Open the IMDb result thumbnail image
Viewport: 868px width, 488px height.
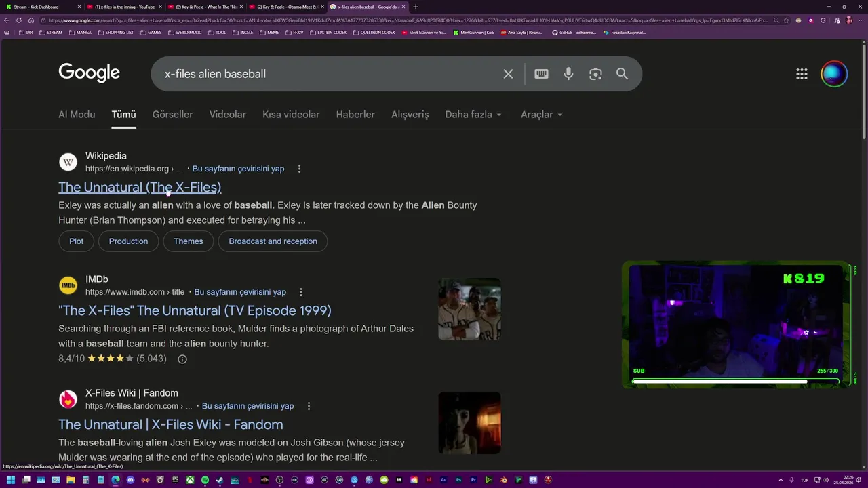click(x=469, y=309)
